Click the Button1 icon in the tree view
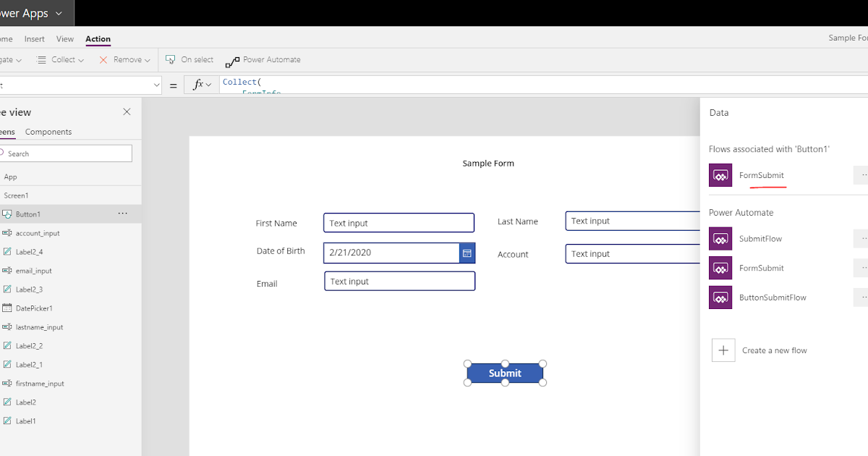The image size is (868, 456). click(x=9, y=214)
